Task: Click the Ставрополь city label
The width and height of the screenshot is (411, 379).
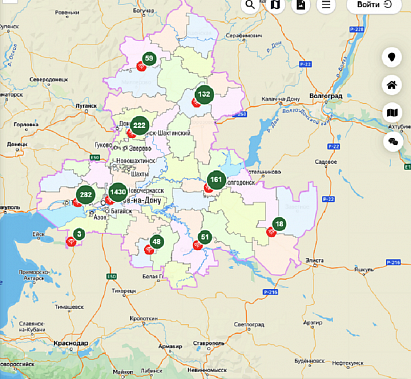Action: tap(209, 343)
